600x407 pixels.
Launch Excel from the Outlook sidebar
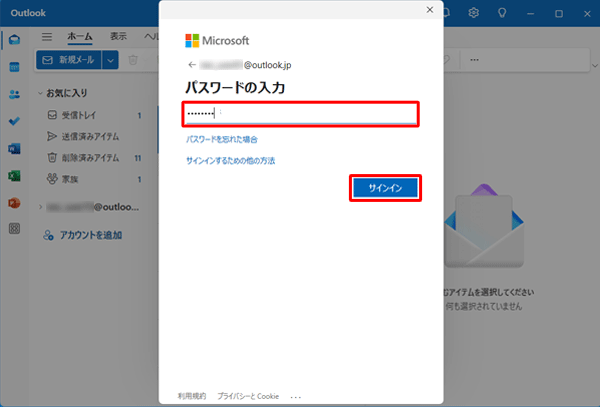coord(15,176)
